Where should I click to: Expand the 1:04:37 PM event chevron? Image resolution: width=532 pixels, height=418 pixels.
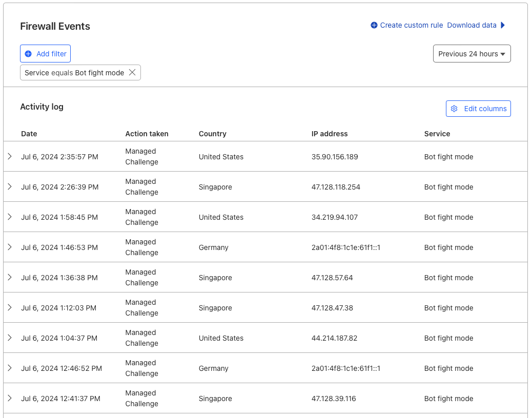click(x=10, y=337)
